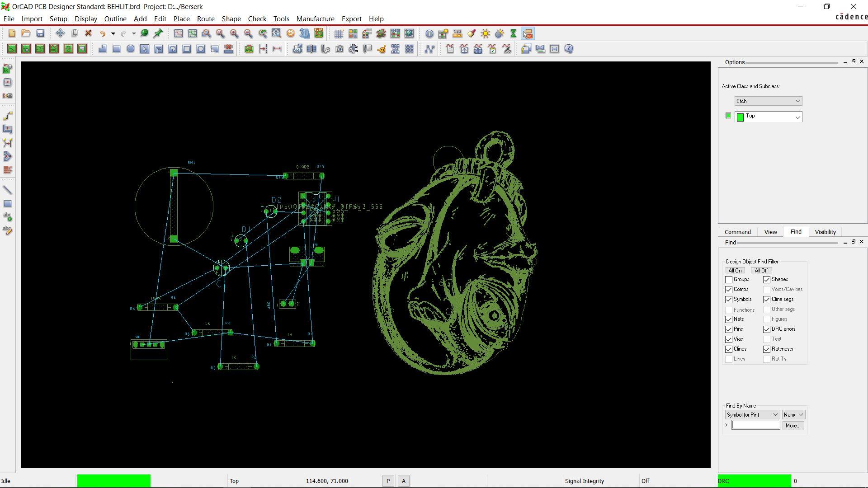Image resolution: width=868 pixels, height=488 pixels.
Task: Click the Flip board view icon
Action: pos(319,33)
